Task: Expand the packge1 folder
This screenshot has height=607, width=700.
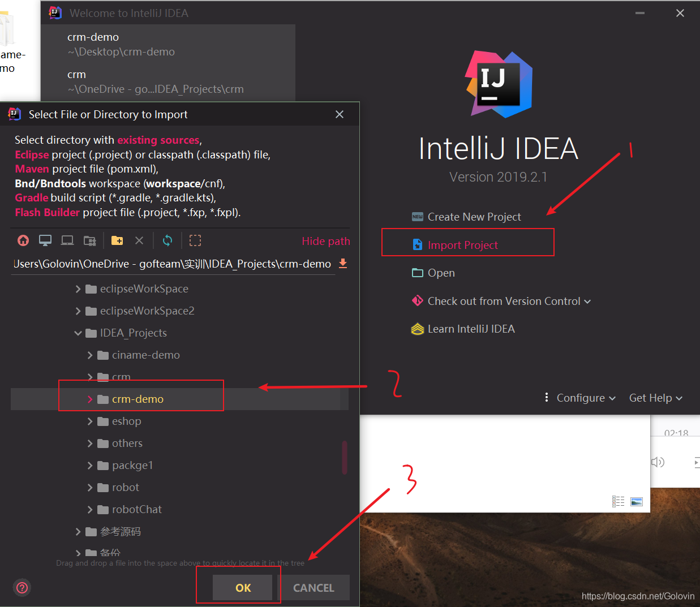Action: (90, 466)
